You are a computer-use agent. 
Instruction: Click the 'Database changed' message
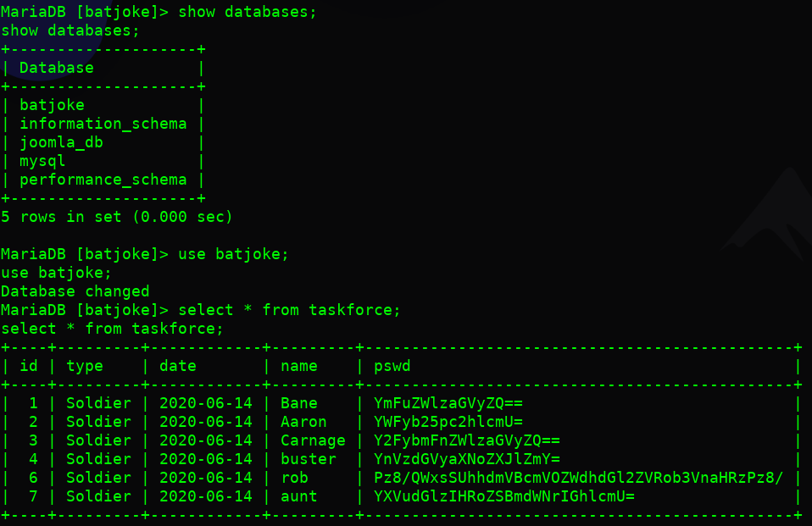point(75,291)
